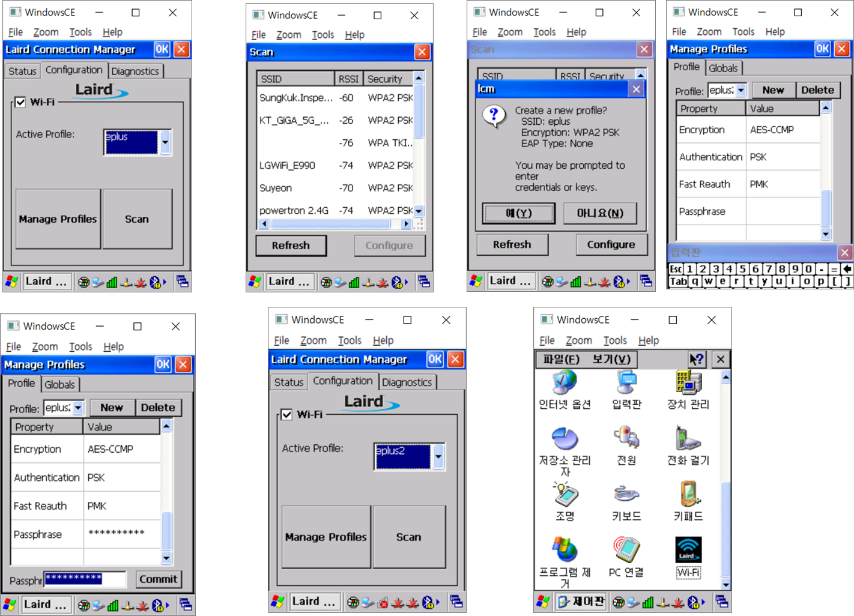
Task: Open Diagnostics tab in the eplus profile window
Action: pos(135,71)
